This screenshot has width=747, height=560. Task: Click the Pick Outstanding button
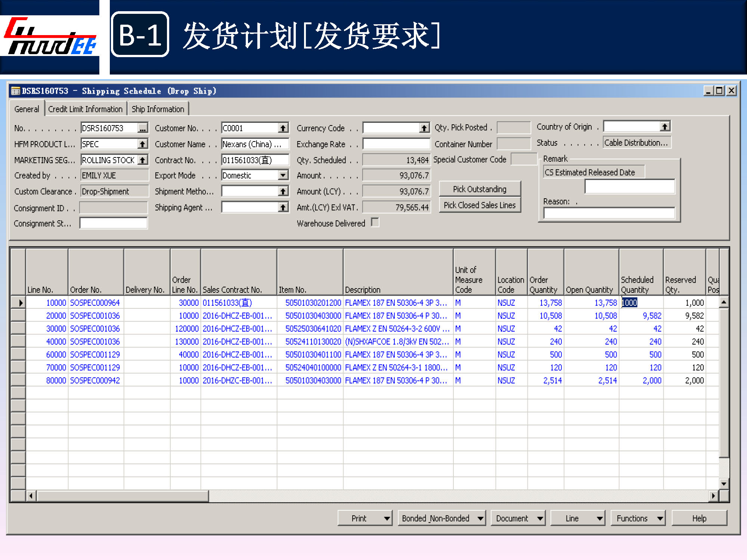point(480,189)
